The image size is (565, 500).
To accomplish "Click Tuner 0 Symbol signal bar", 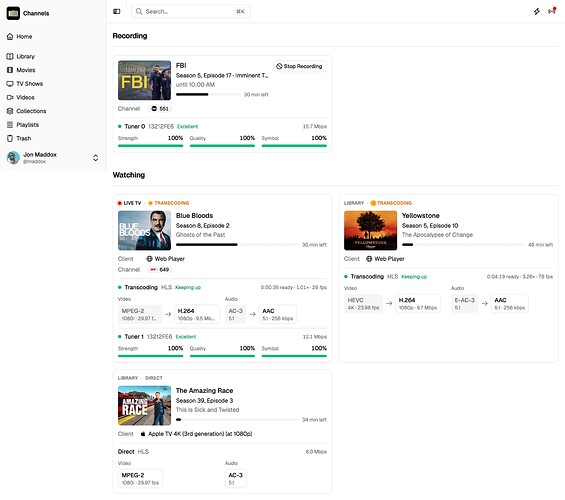I will coord(294,146).
